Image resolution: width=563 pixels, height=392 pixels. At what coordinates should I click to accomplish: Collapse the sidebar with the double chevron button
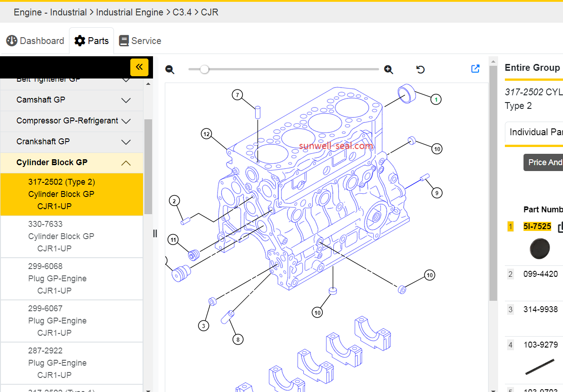tap(139, 67)
